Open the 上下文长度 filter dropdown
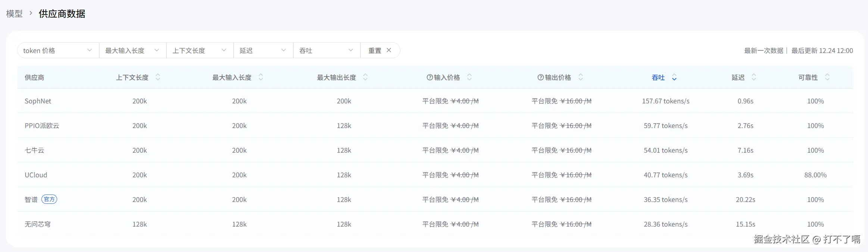Image resolution: width=868 pixels, height=252 pixels. pos(200,50)
